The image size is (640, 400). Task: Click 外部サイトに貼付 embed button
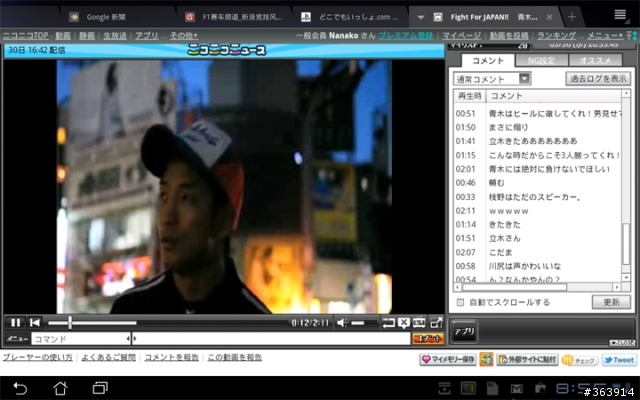(527, 360)
